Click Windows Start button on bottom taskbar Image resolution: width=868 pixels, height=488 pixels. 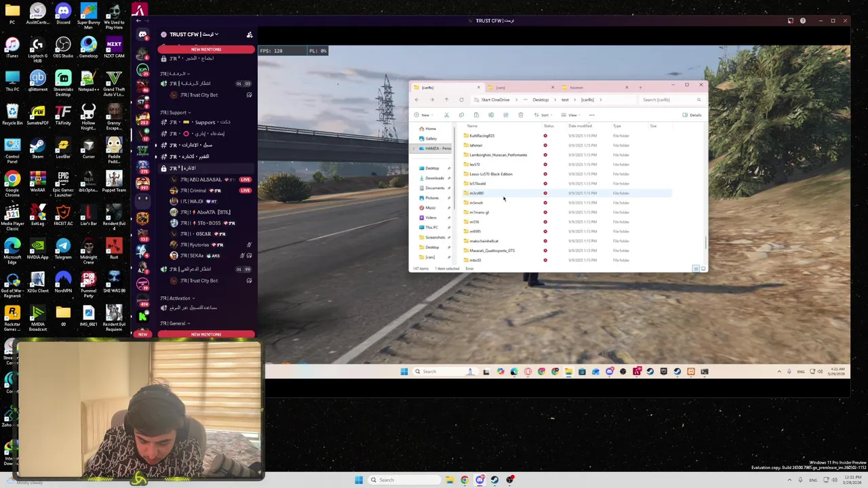pos(359,480)
